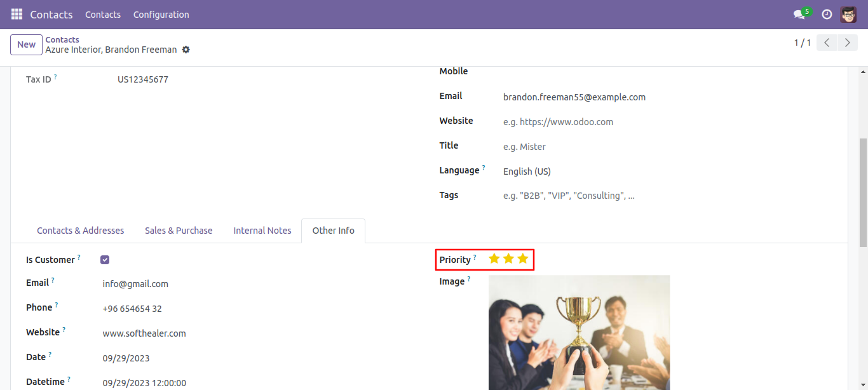Show help tooltip for Is Customer
Image resolution: width=868 pixels, height=390 pixels.
(x=79, y=257)
